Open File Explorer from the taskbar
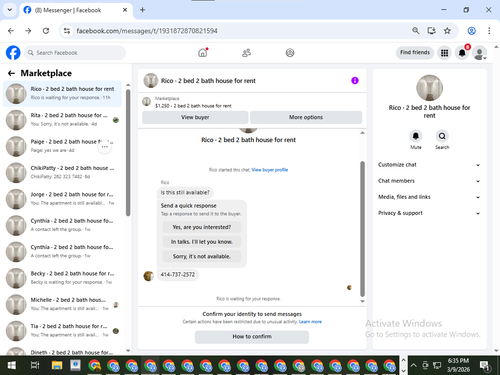Image resolution: width=500 pixels, height=375 pixels. point(57,366)
